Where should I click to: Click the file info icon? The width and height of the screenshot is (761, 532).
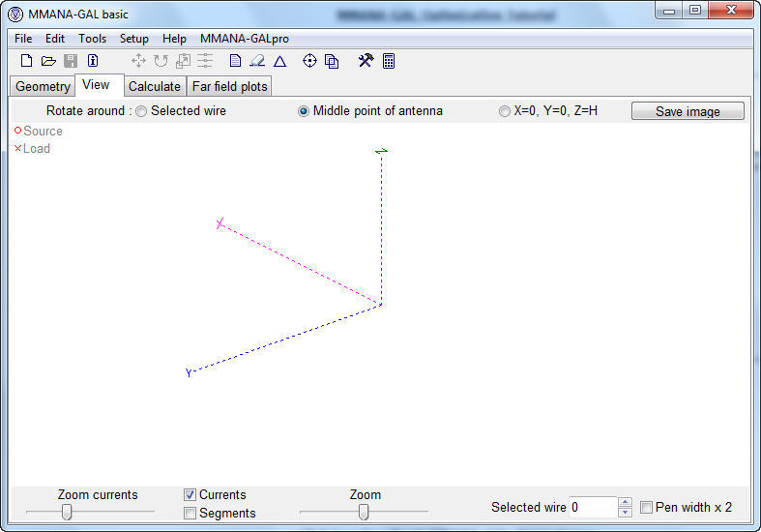click(93, 61)
